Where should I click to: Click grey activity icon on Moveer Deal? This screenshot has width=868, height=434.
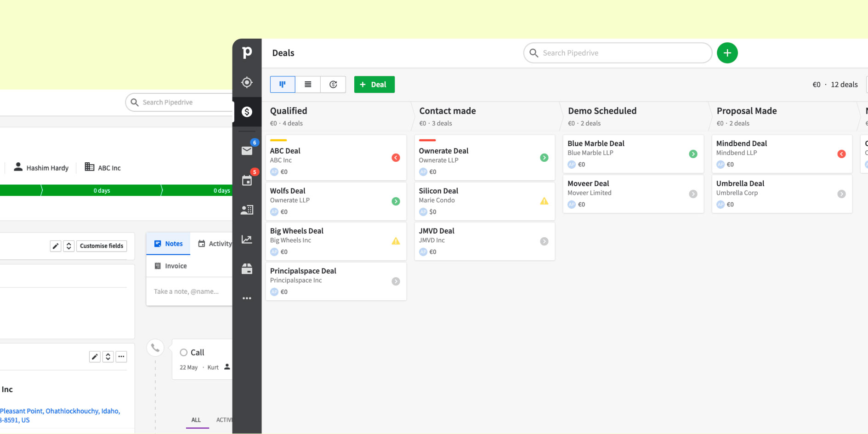[x=693, y=194]
